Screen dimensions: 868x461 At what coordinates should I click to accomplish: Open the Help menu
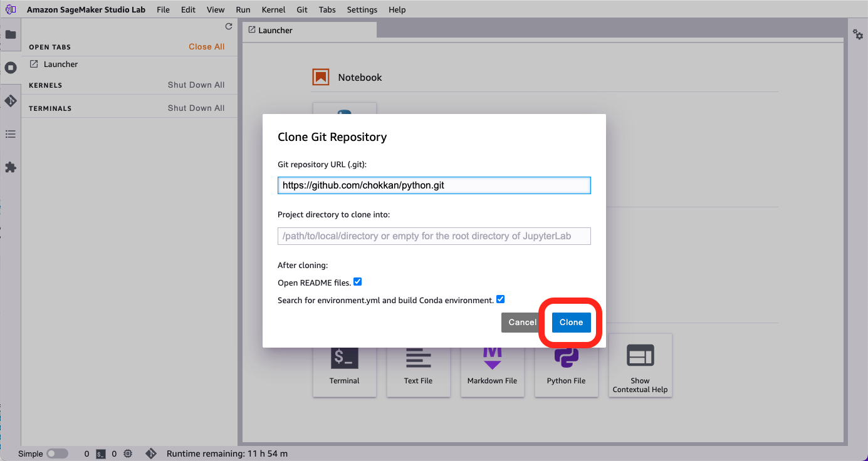397,9
